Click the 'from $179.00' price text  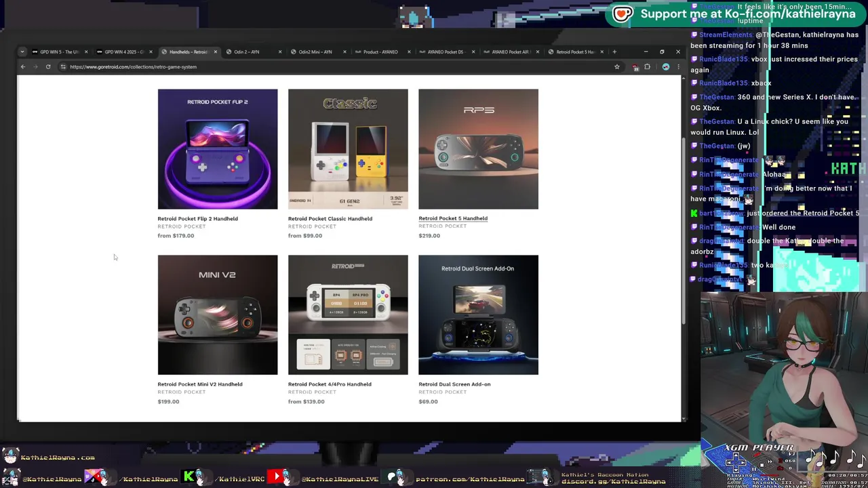(176, 236)
